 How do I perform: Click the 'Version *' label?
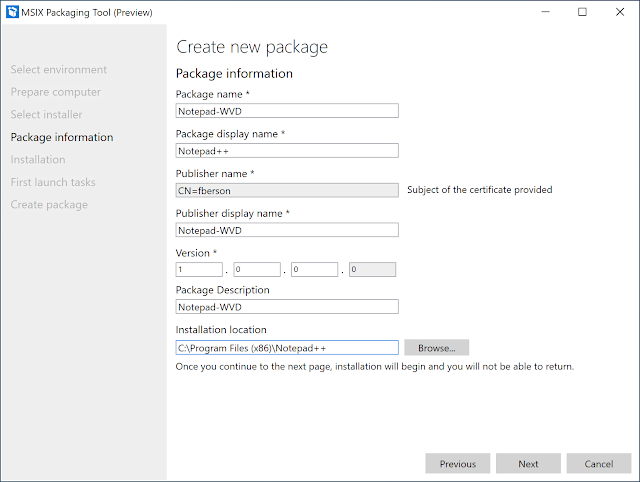(x=196, y=253)
